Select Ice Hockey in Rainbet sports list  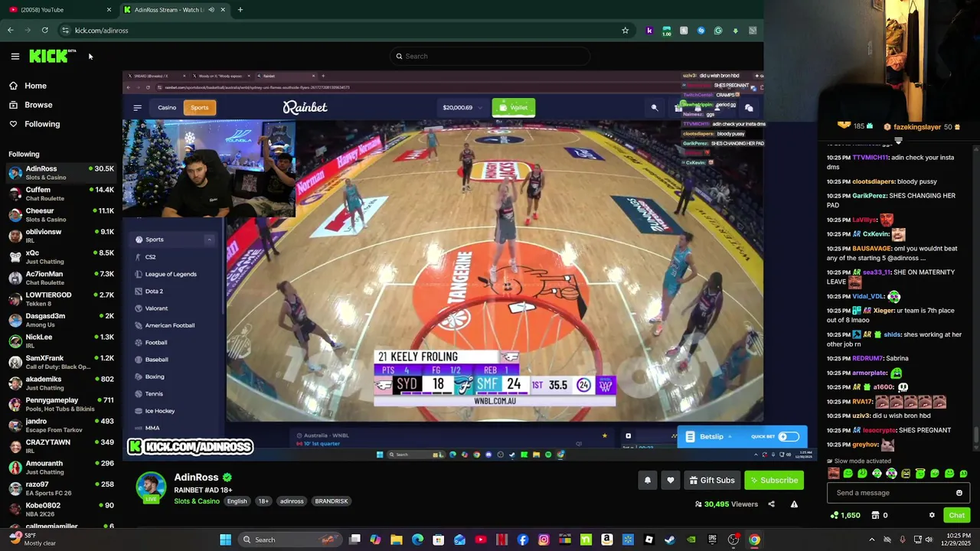point(160,411)
